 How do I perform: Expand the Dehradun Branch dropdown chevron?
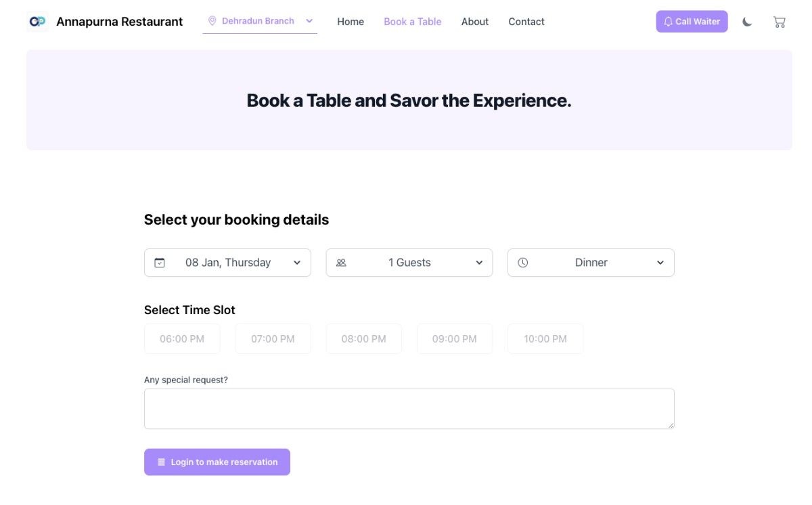click(x=309, y=21)
